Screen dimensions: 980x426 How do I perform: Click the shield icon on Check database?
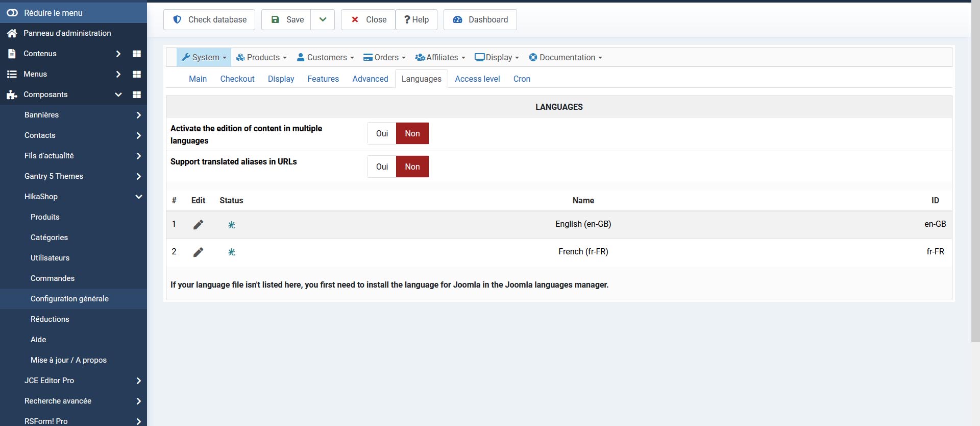coord(177,19)
